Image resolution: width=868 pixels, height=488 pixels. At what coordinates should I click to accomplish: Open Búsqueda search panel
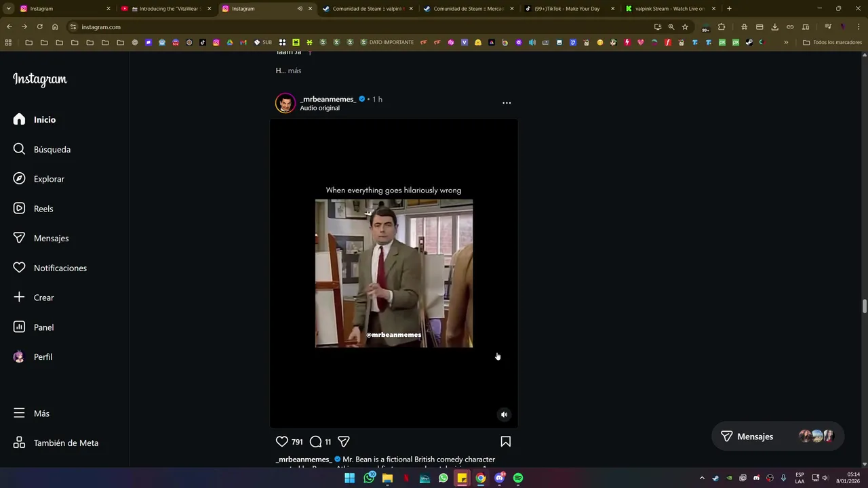point(42,149)
